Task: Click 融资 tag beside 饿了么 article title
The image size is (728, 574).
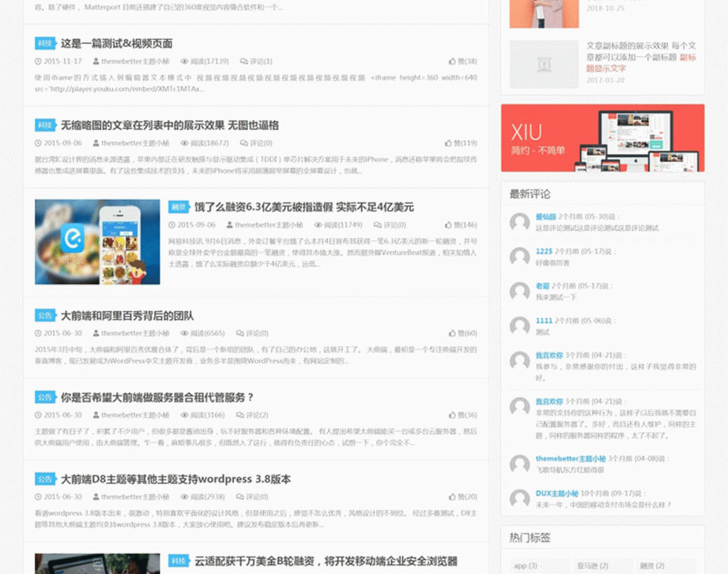Action: point(178,207)
